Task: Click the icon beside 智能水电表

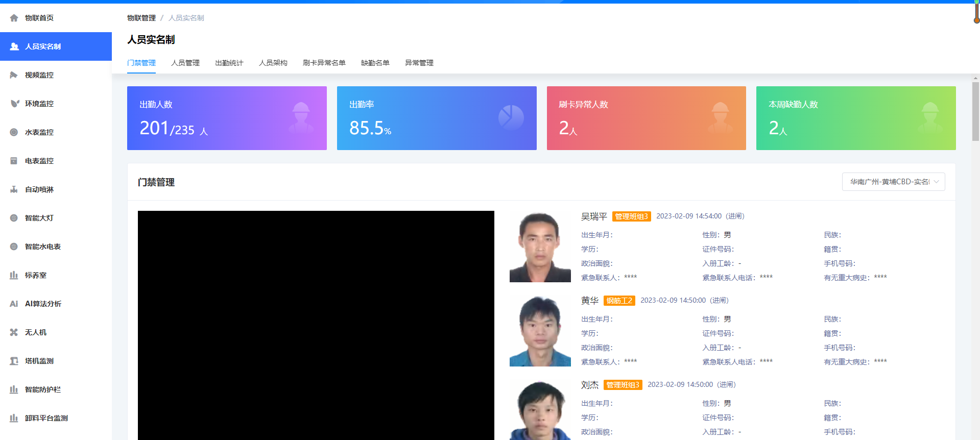Action: coord(14,247)
